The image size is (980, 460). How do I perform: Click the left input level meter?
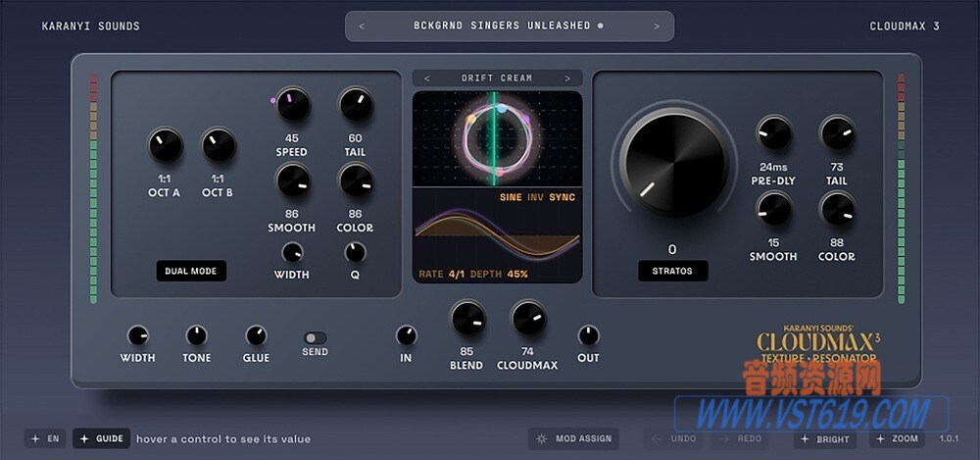(x=94, y=188)
